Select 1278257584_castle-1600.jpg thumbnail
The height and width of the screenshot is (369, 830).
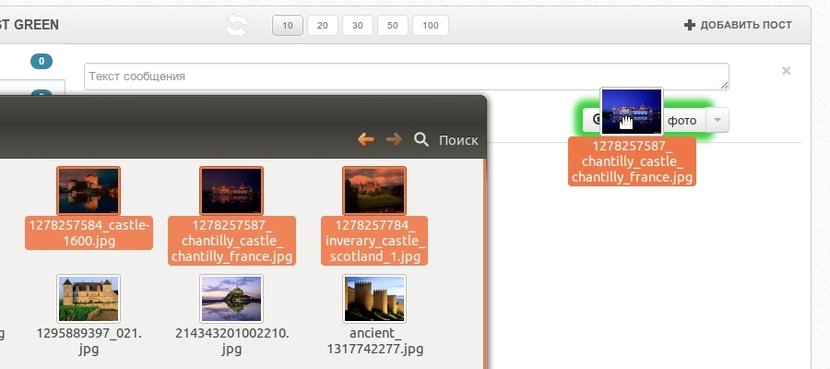click(x=88, y=191)
